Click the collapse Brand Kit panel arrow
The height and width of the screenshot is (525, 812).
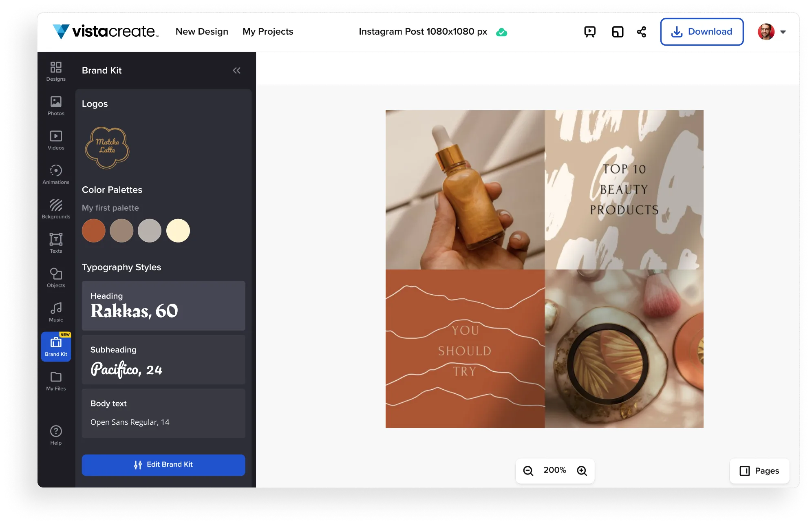pos(237,71)
